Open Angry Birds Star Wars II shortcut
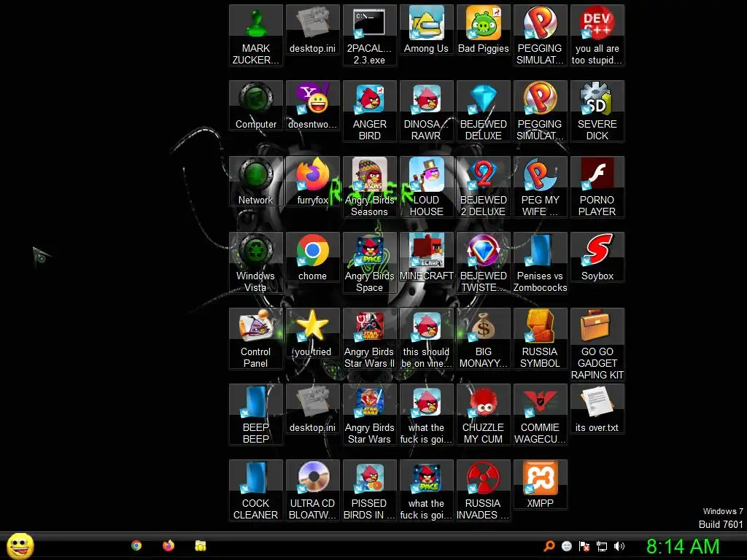Viewport: 747px width, 560px height. [369, 338]
